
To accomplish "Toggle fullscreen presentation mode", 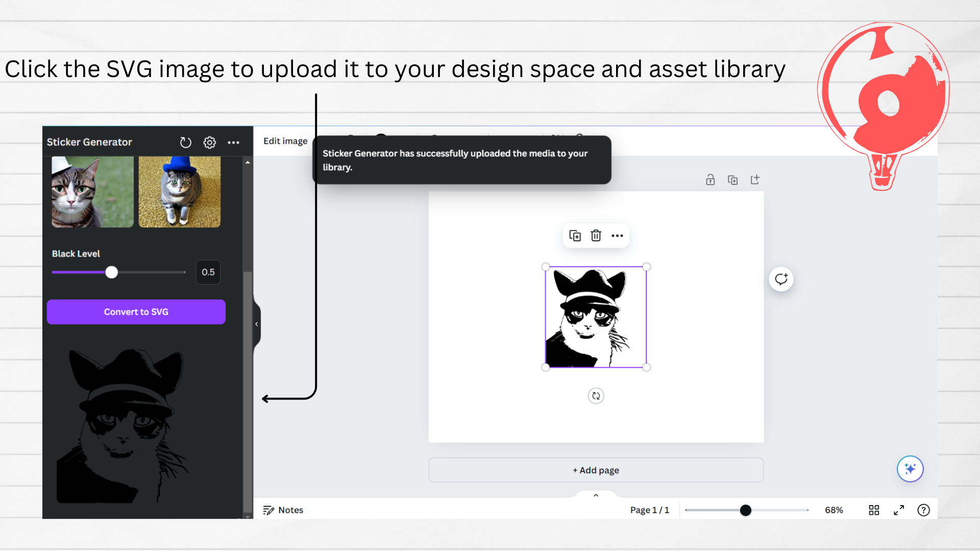I will pyautogui.click(x=899, y=510).
